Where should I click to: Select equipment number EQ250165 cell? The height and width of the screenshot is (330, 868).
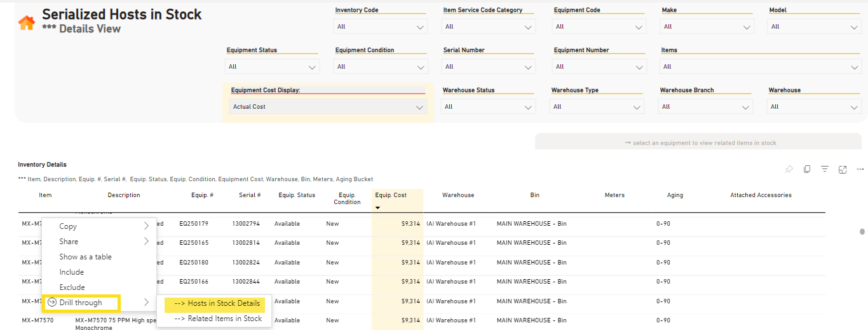pyautogui.click(x=194, y=243)
